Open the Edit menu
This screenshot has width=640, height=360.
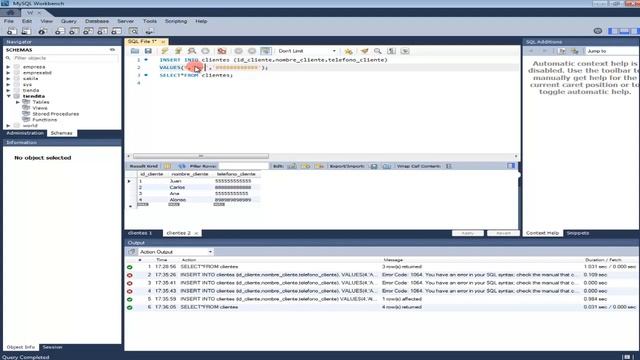point(27,21)
